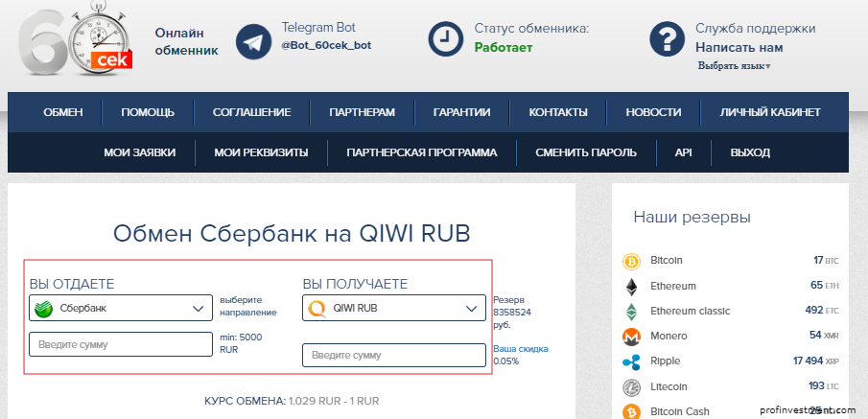Click the Ethereum classic reserve name

tap(691, 311)
